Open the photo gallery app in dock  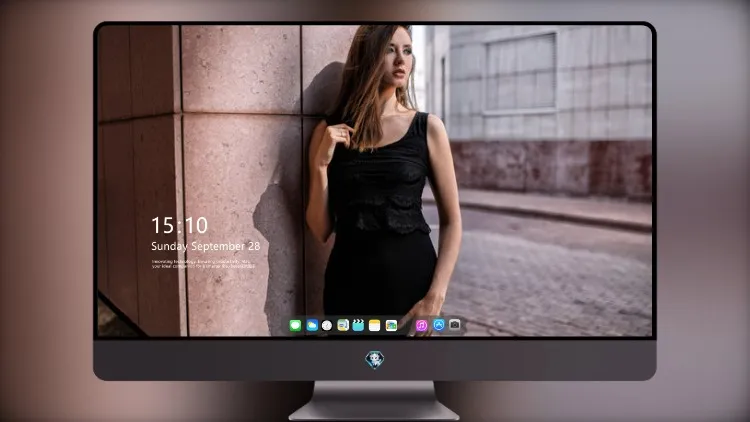coord(391,326)
